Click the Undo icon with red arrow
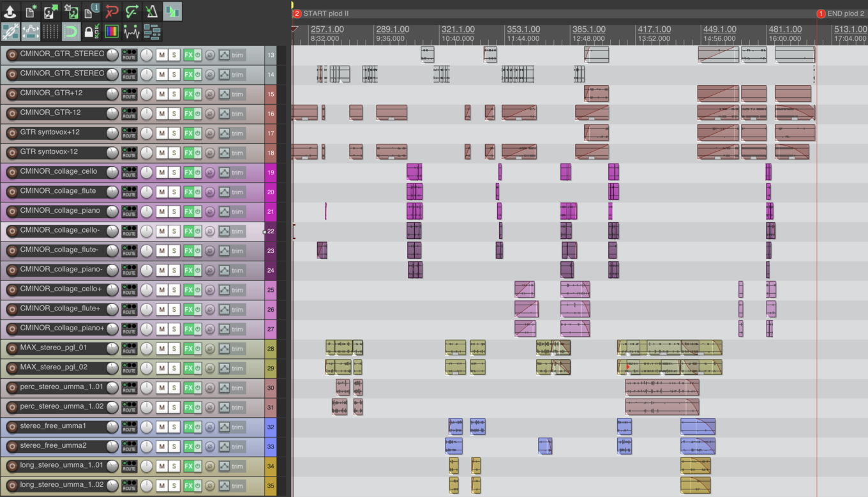 pos(112,11)
